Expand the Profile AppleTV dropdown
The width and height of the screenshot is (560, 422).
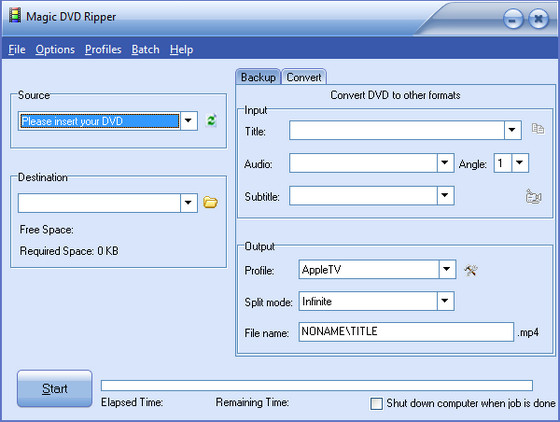[x=447, y=269]
